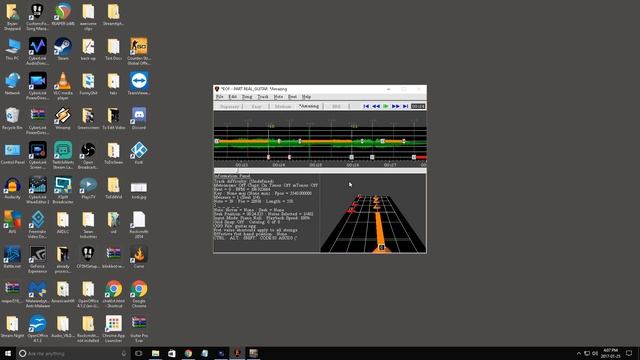Click the Cortana Ask me anything box
Image resolution: width=640 pixels, height=360 pixels.
73,353
